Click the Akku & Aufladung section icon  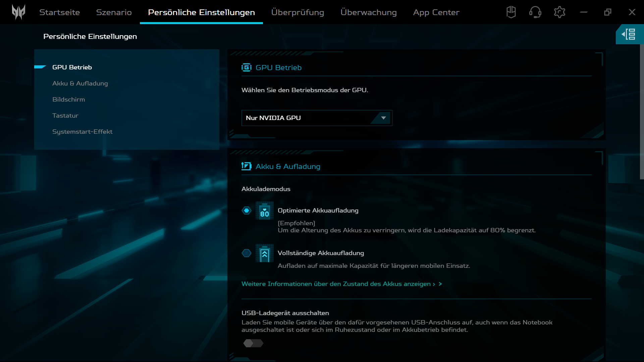tap(246, 166)
